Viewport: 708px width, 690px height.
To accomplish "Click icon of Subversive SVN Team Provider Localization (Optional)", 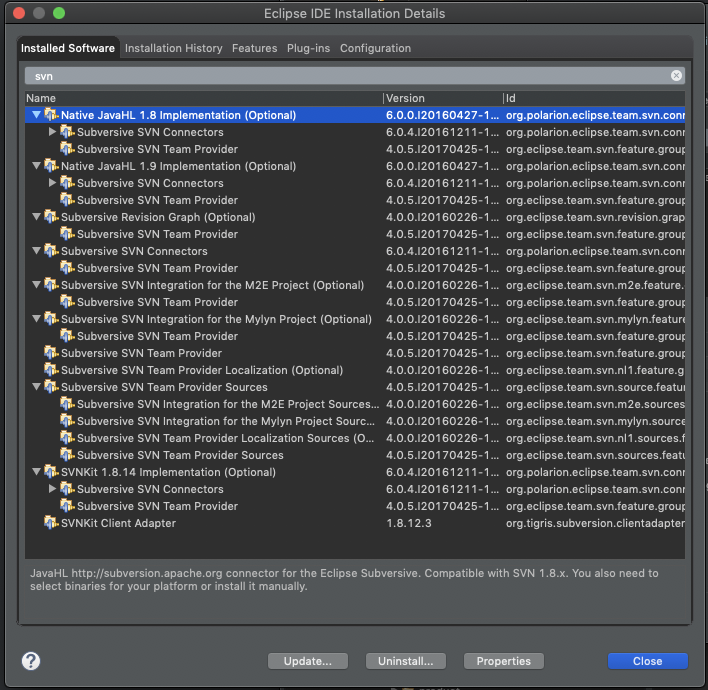I will (x=51, y=370).
